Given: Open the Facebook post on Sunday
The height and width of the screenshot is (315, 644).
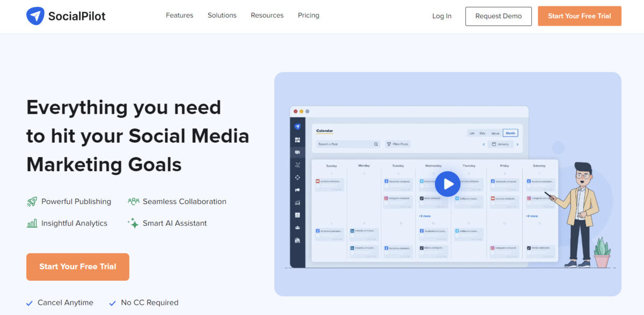Looking at the screenshot, I should (x=330, y=234).
